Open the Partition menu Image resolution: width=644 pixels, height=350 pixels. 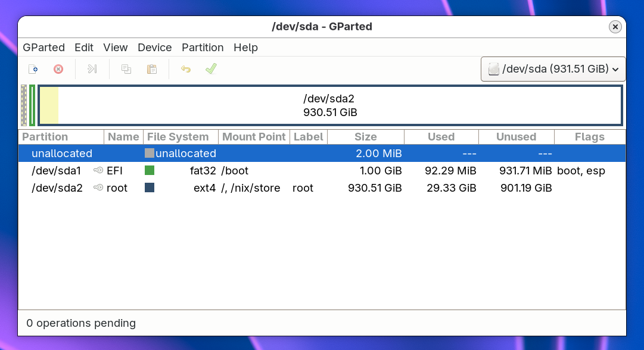point(203,48)
